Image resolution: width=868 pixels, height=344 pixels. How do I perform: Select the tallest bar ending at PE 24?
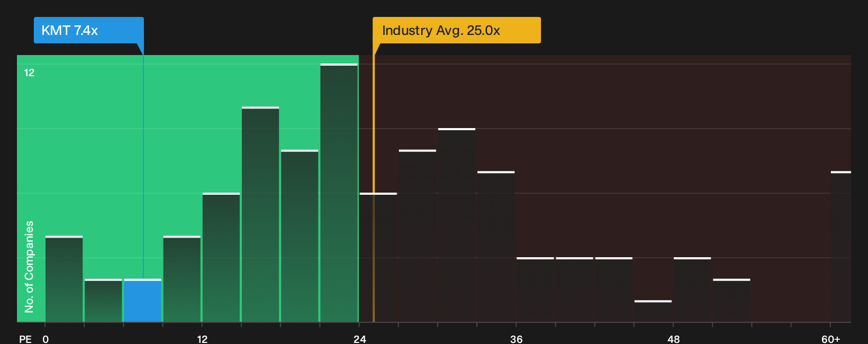[339, 193]
